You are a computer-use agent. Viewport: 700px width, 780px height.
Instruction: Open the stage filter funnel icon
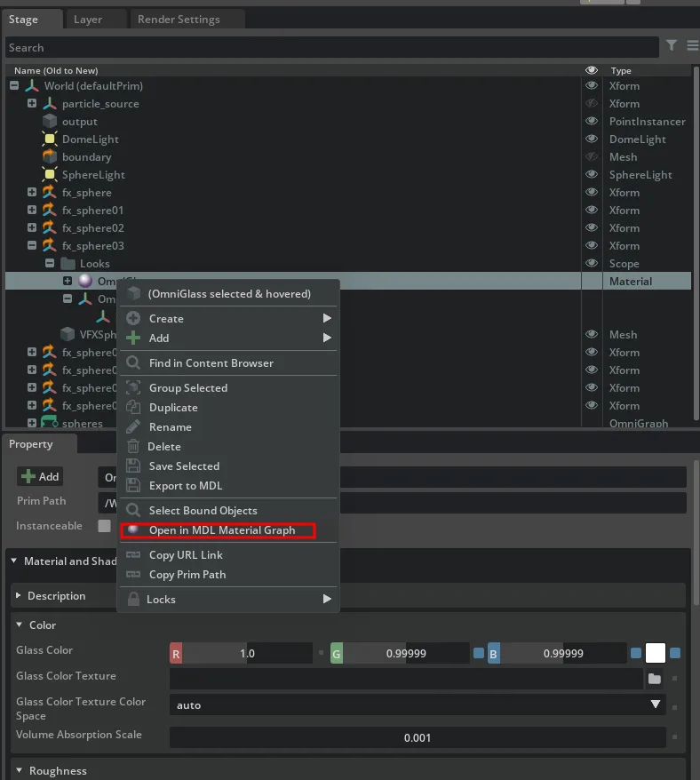pos(672,46)
